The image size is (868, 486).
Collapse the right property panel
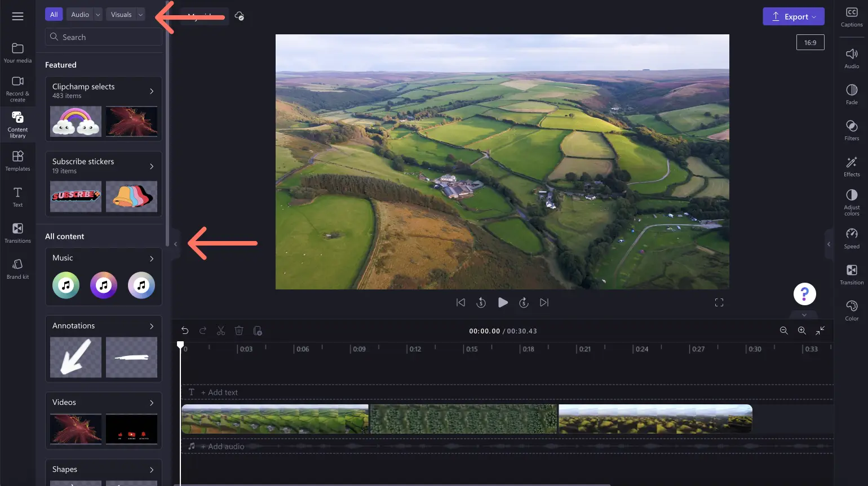click(x=829, y=244)
